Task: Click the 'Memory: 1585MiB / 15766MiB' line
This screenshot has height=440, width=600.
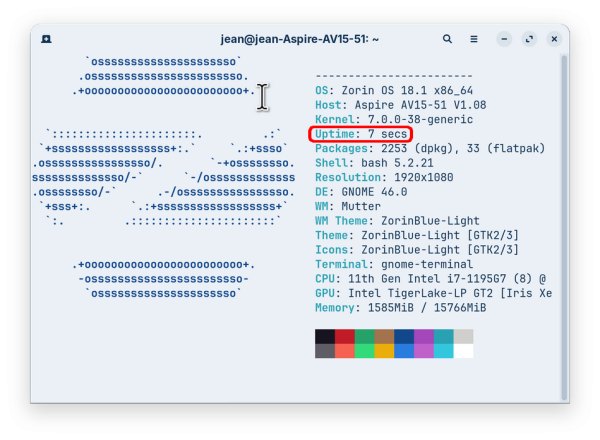Action: coord(401,308)
